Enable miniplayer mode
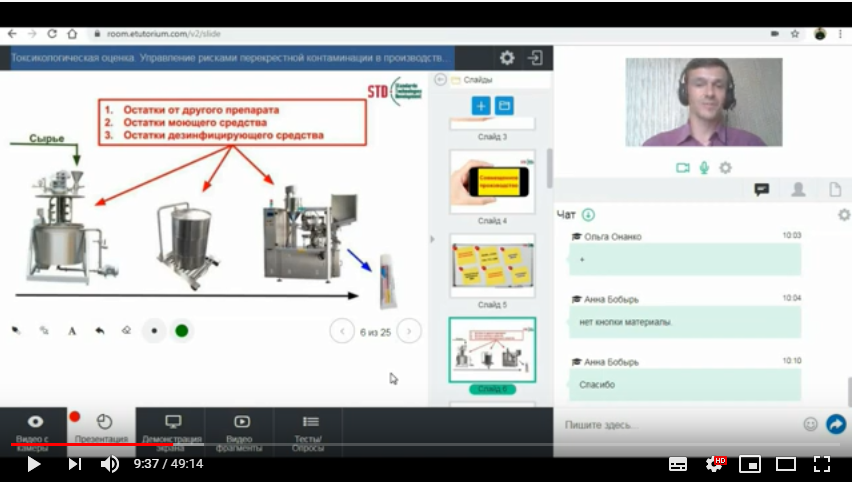The image size is (852, 482). 750,464
